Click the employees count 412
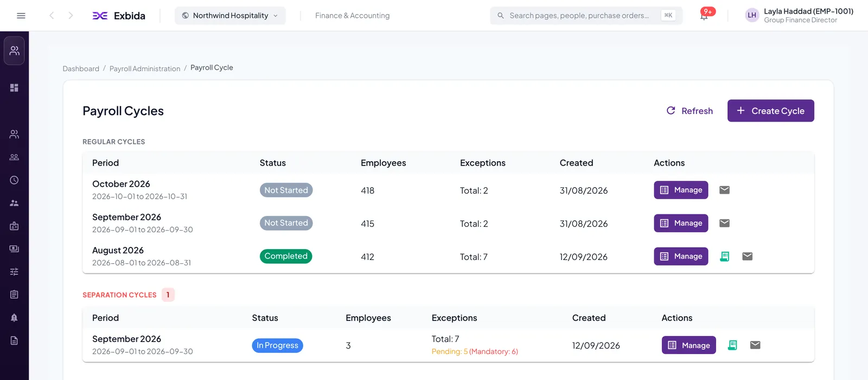 pyautogui.click(x=367, y=257)
